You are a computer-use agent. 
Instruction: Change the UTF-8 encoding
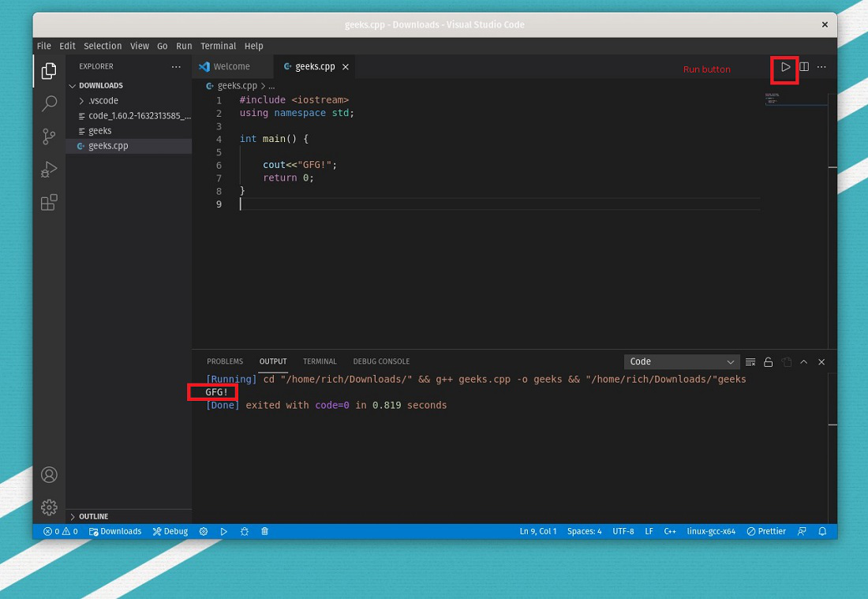(623, 531)
